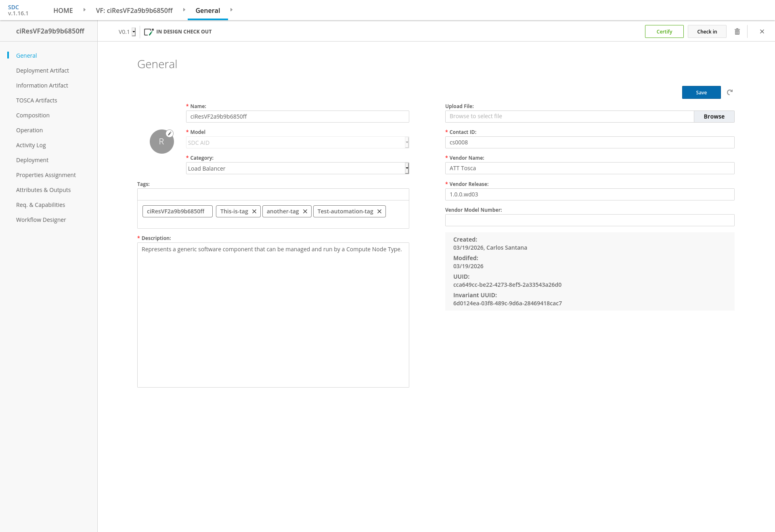This screenshot has width=775, height=532.
Task: Click the Check in button
Action: pos(707,31)
